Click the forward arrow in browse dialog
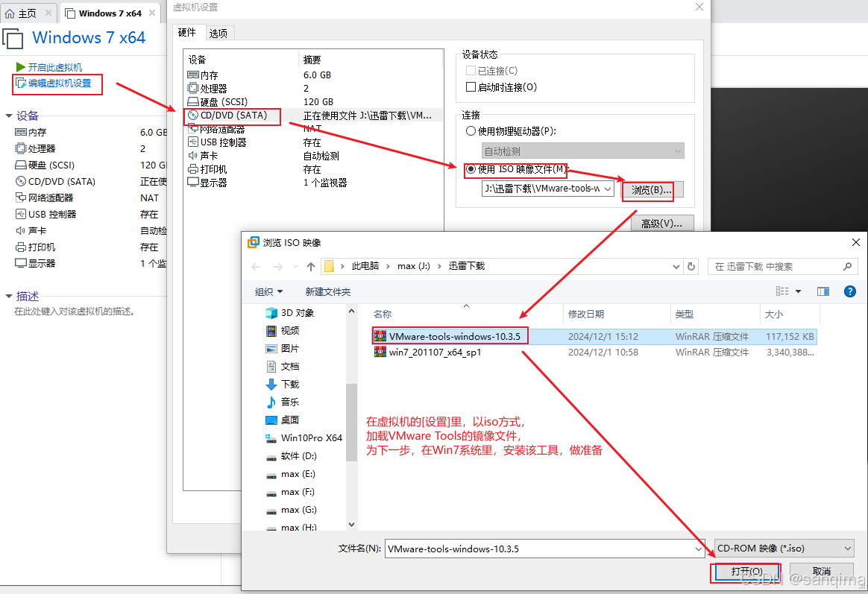Viewport: 868px width, 594px height. (278, 267)
